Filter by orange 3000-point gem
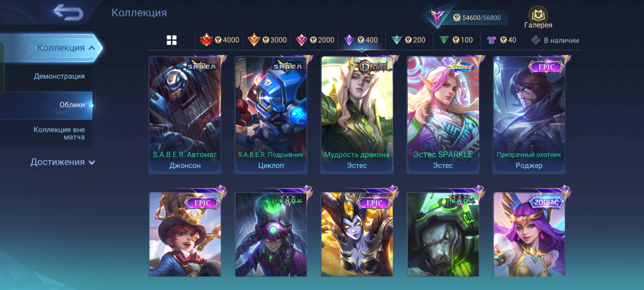This screenshot has height=290, width=644. point(267,40)
